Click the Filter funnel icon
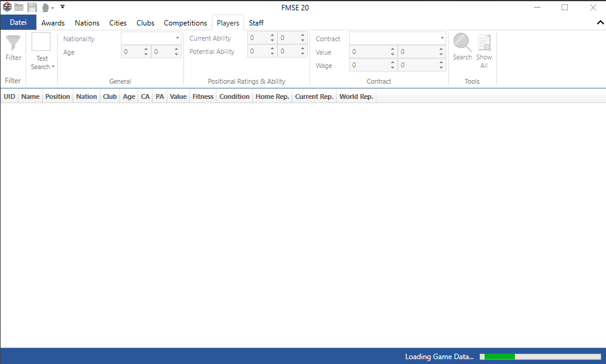Screen dimensions: 606x364 tap(13, 44)
